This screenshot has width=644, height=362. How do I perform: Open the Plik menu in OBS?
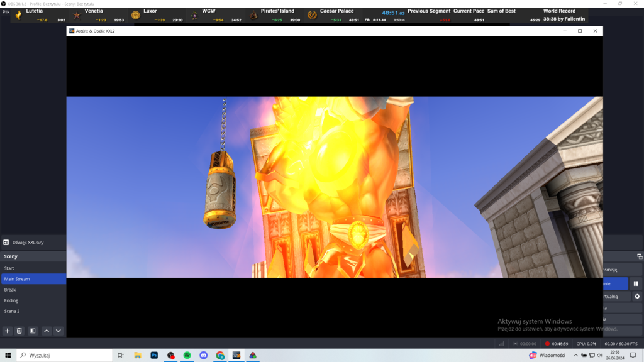click(x=6, y=12)
